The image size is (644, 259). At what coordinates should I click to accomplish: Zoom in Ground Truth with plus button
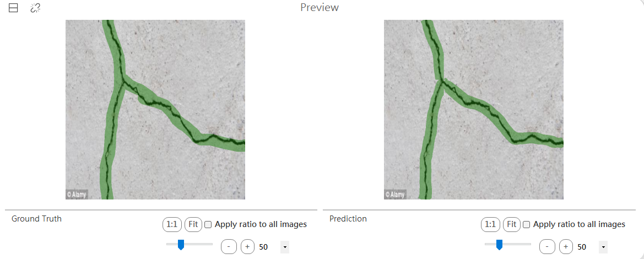[x=247, y=247]
